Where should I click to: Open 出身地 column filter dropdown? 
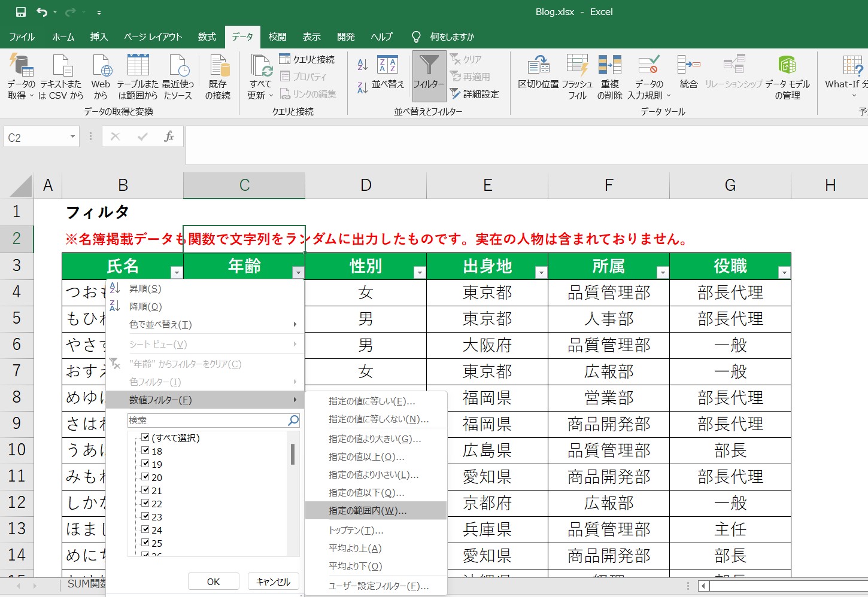pyautogui.click(x=541, y=272)
